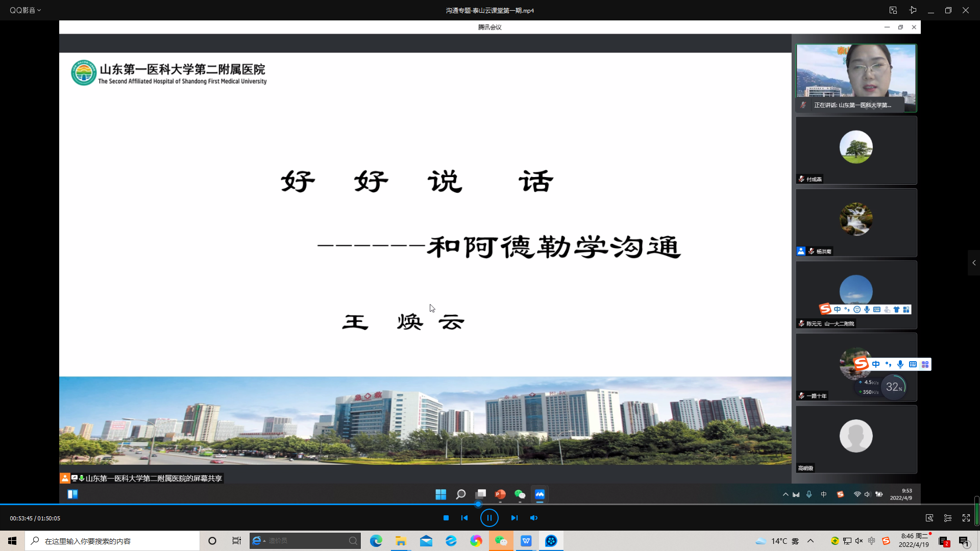Click the recorded Widgets taskbar icon
This screenshot has height=551, width=980.
tap(72, 494)
